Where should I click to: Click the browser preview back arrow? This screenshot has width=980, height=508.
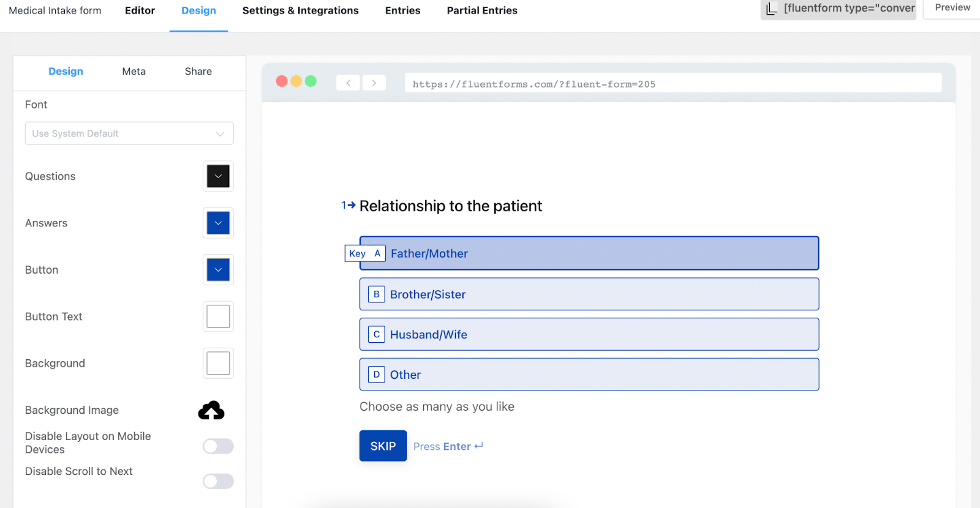(348, 83)
